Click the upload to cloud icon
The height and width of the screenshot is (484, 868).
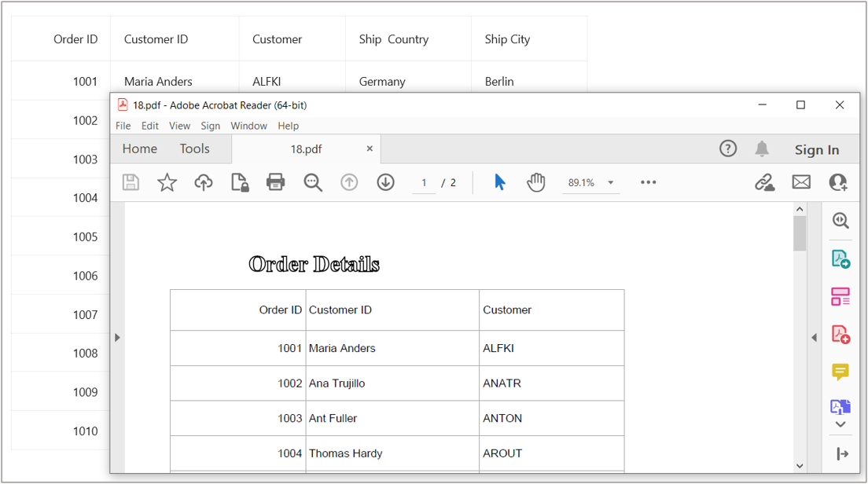click(x=204, y=182)
